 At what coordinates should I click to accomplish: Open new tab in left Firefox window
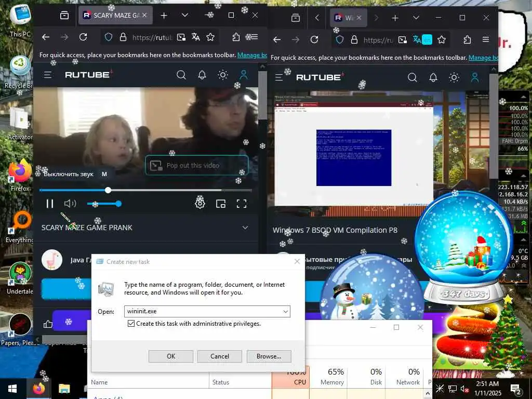tap(164, 15)
